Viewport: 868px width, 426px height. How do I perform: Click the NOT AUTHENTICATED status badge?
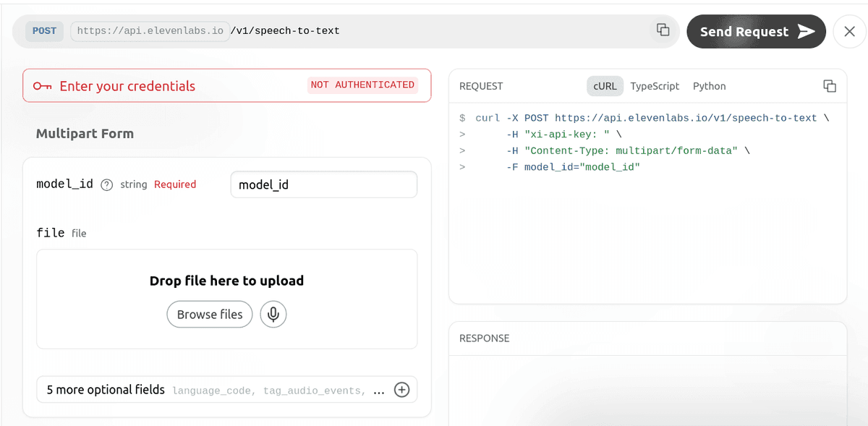point(362,85)
